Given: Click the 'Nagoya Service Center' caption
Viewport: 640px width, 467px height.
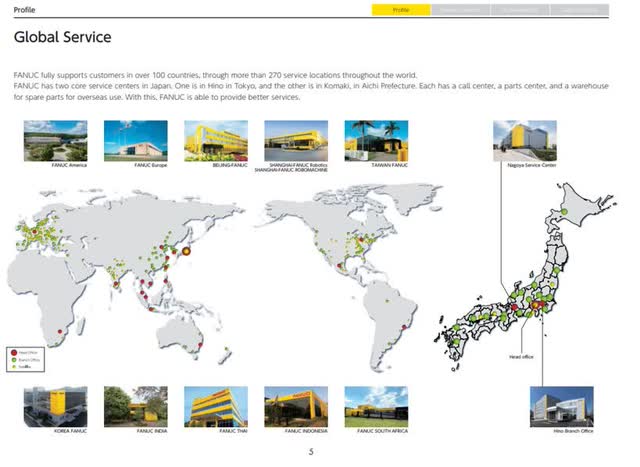Looking at the screenshot, I should tap(532, 165).
